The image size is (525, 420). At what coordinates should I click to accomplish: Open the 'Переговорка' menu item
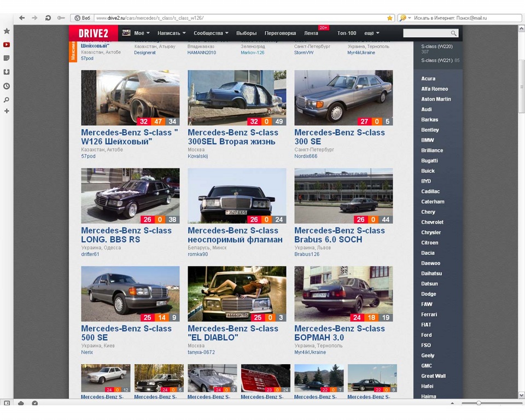[x=280, y=33]
